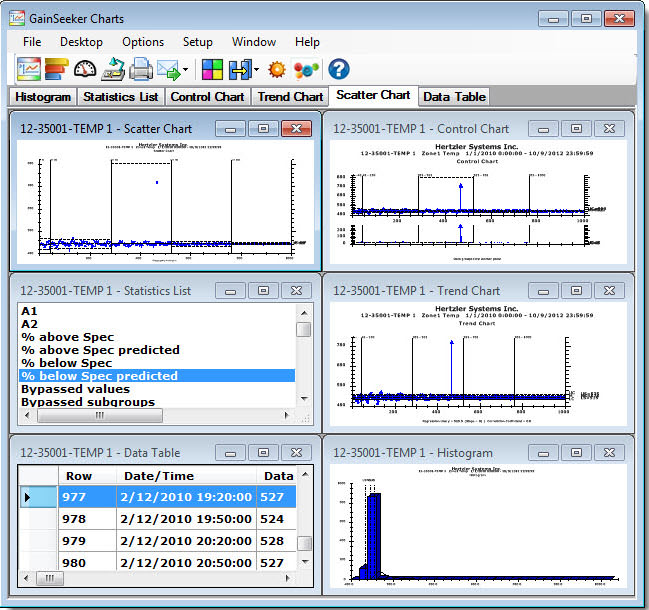649x610 pixels.
Task: Click the new chart icon in toolbar
Action: [x=29, y=70]
